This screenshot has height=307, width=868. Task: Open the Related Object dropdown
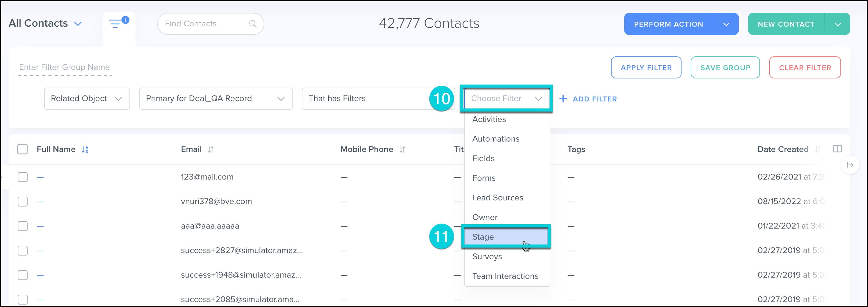(87, 99)
